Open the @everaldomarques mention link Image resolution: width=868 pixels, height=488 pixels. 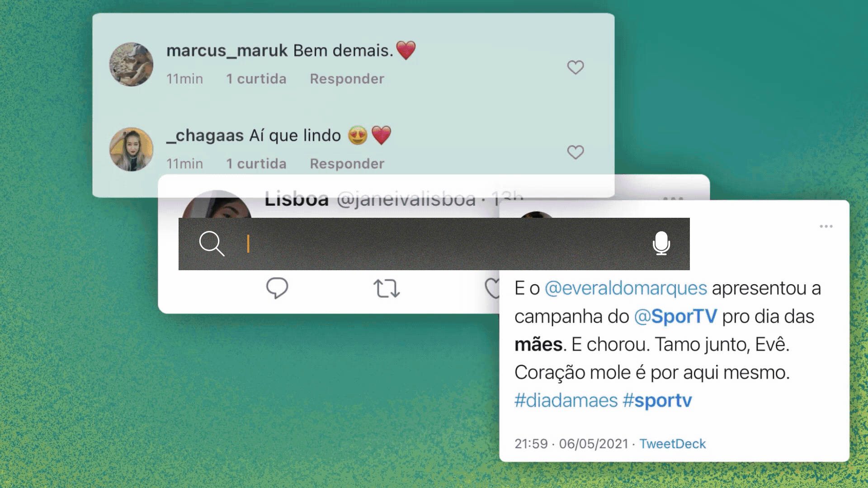(626, 288)
